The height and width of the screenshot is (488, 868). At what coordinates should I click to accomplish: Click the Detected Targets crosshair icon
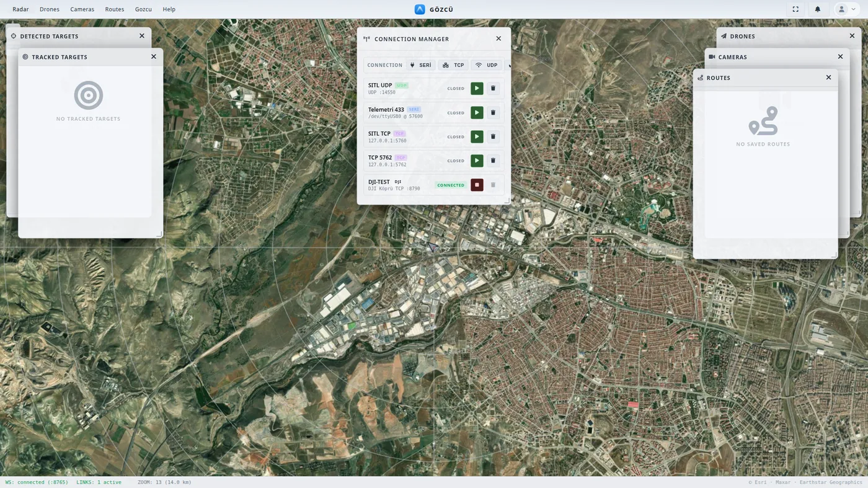[14, 36]
